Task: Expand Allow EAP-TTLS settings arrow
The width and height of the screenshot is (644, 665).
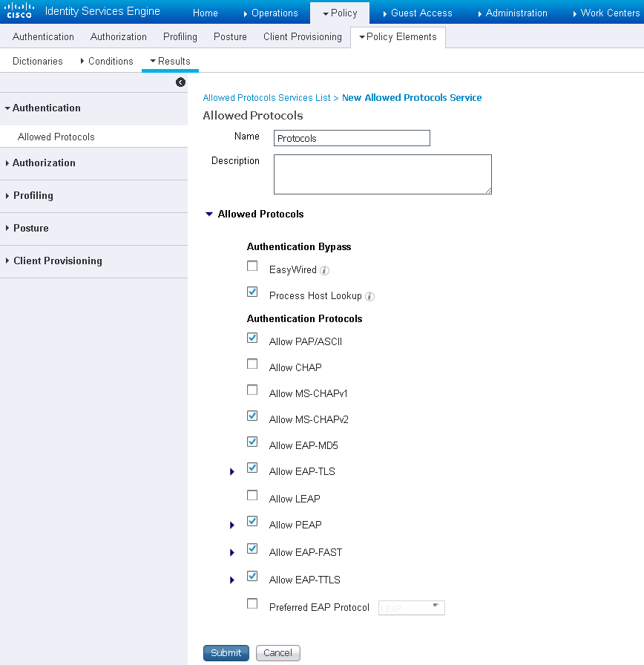Action: click(x=232, y=580)
